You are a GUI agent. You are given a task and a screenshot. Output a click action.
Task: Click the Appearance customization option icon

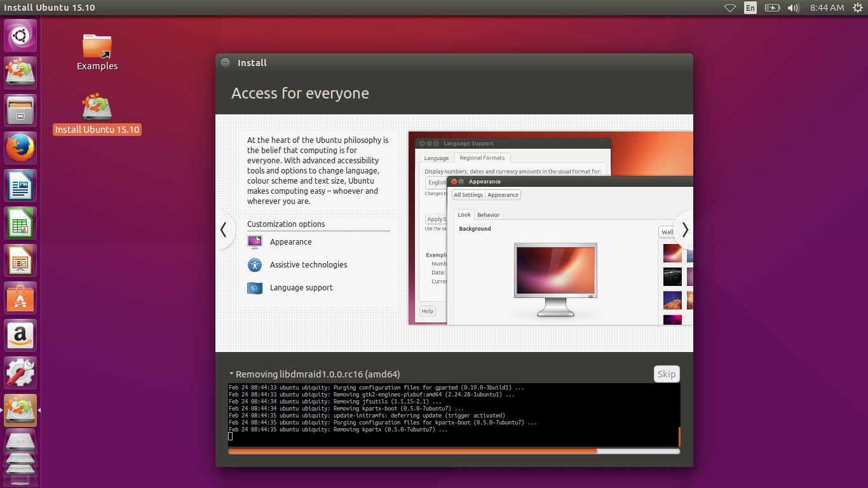pyautogui.click(x=254, y=242)
